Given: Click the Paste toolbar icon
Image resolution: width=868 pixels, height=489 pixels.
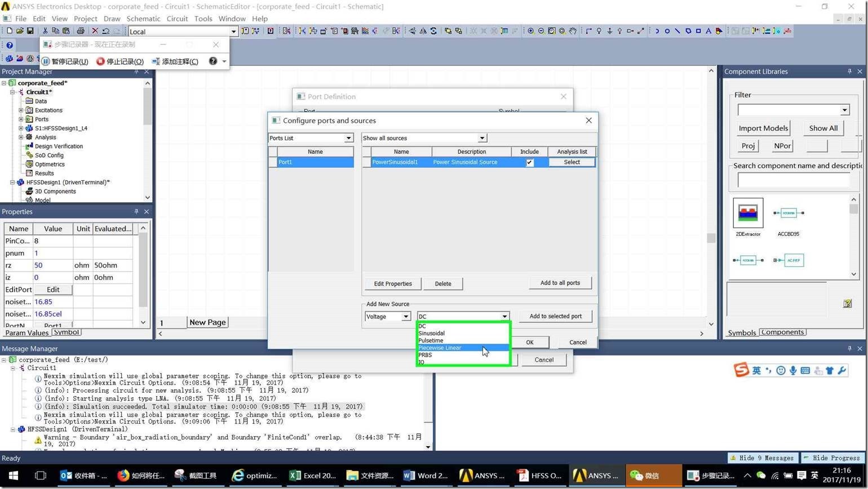Looking at the screenshot, I should tap(66, 31).
